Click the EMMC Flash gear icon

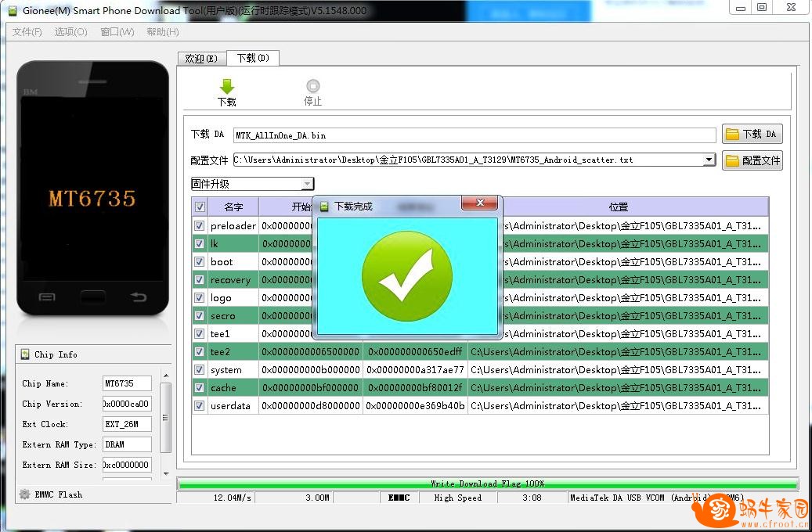click(25, 494)
